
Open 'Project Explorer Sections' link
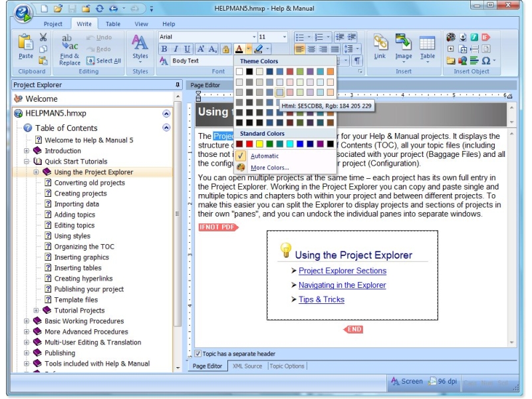(342, 271)
